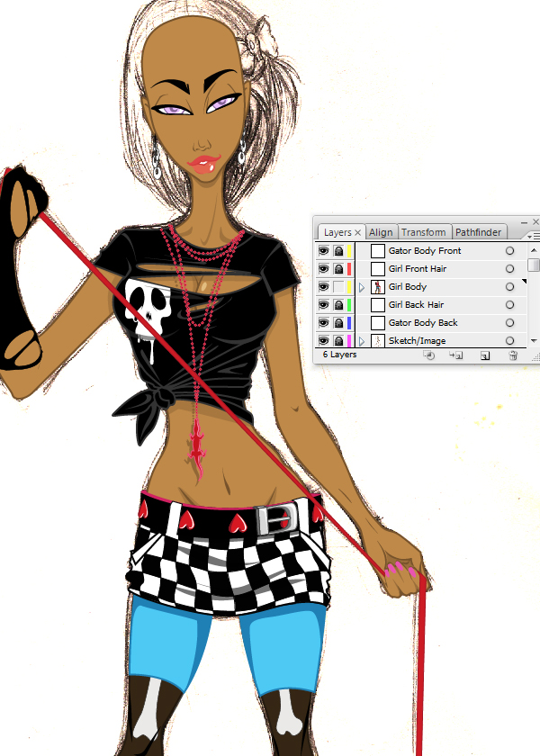Click Create New Layer icon
The height and width of the screenshot is (756, 540).
pos(485,355)
